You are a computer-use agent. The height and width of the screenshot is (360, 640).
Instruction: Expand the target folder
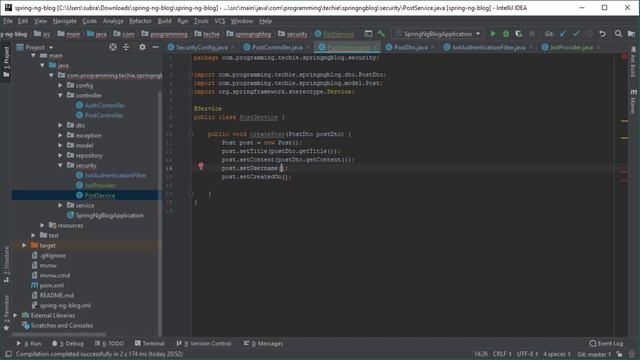[24, 245]
